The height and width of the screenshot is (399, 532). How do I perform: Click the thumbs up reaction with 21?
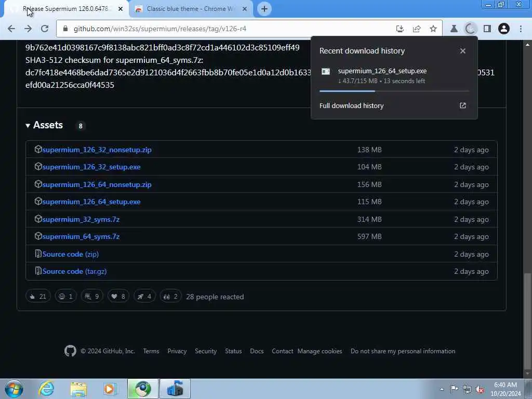(38, 297)
